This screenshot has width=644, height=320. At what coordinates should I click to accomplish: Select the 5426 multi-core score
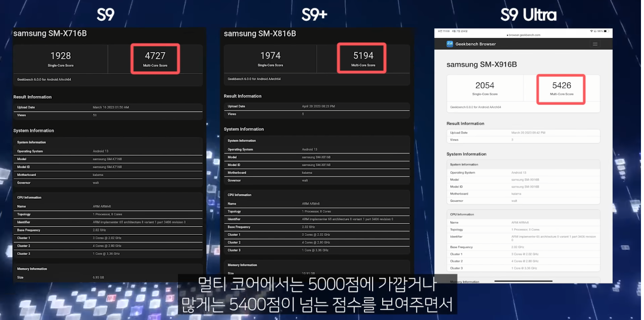tap(562, 85)
